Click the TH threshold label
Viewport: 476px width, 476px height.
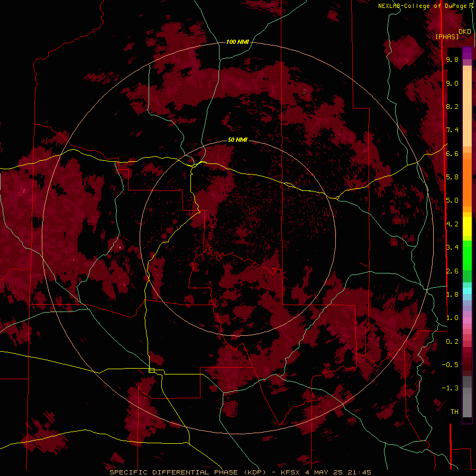(454, 412)
